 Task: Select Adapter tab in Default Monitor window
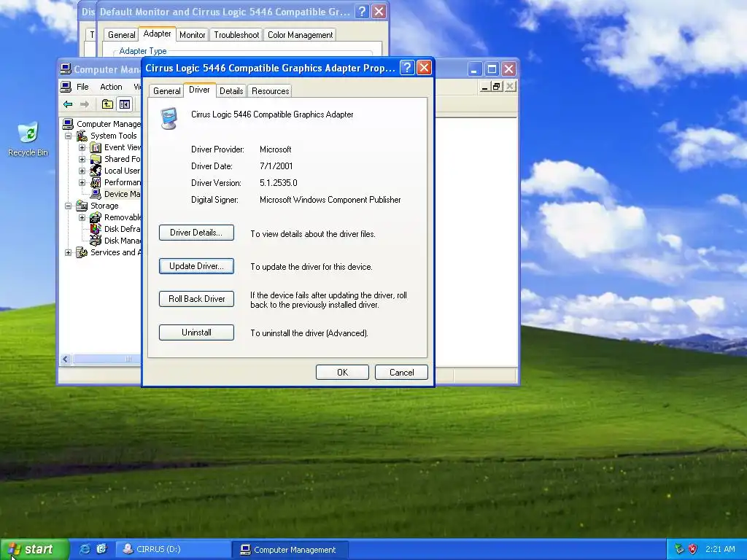tap(158, 34)
